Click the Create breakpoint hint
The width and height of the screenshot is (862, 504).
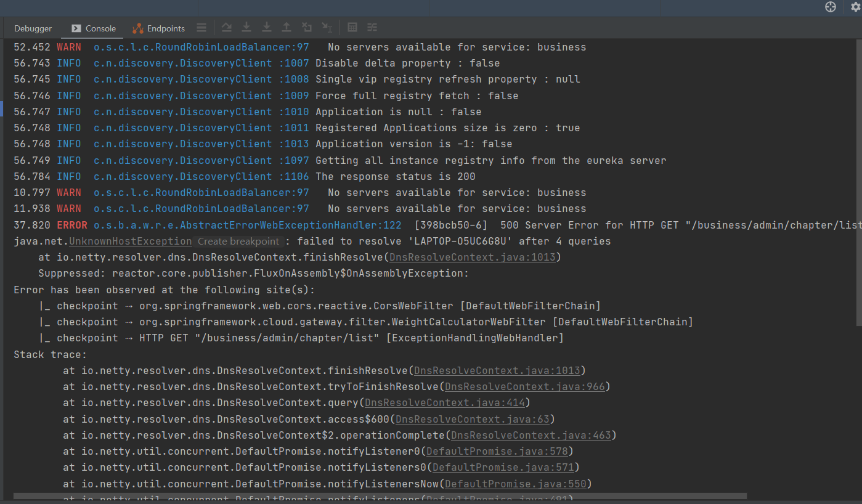pyautogui.click(x=238, y=242)
